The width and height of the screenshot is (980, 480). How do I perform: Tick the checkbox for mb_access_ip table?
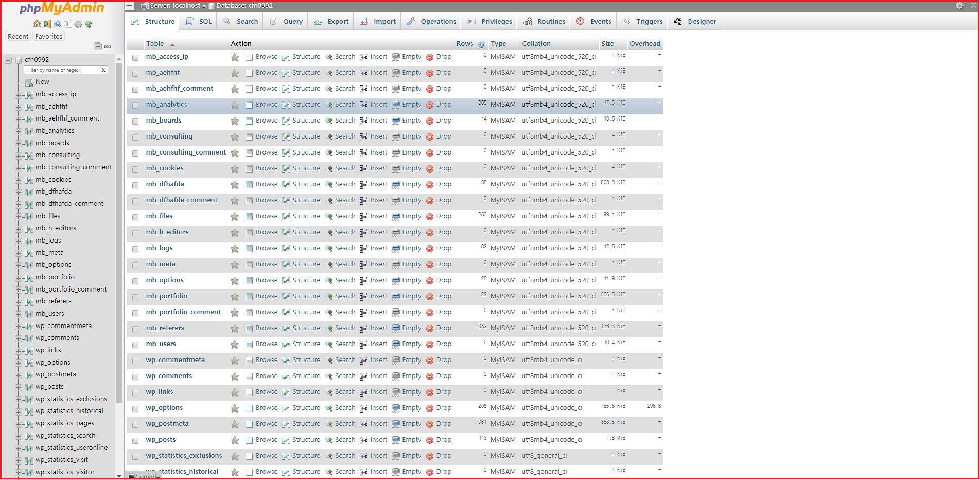(135, 58)
